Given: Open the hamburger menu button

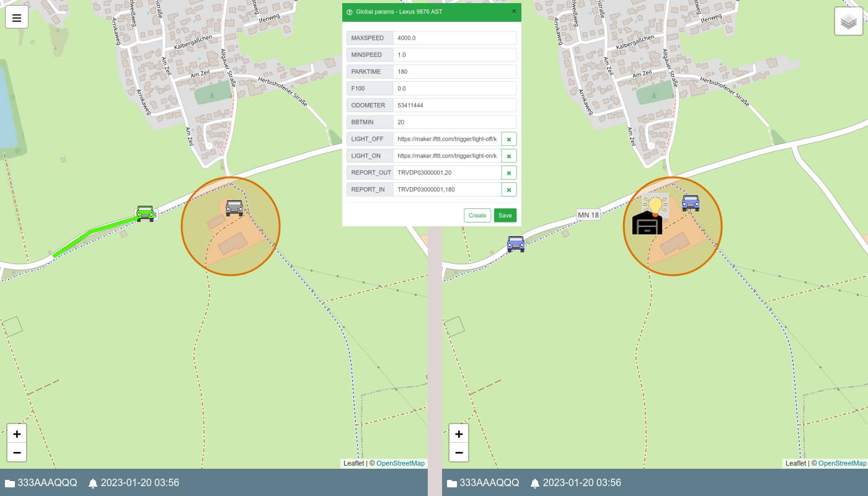Looking at the screenshot, I should 17,18.
